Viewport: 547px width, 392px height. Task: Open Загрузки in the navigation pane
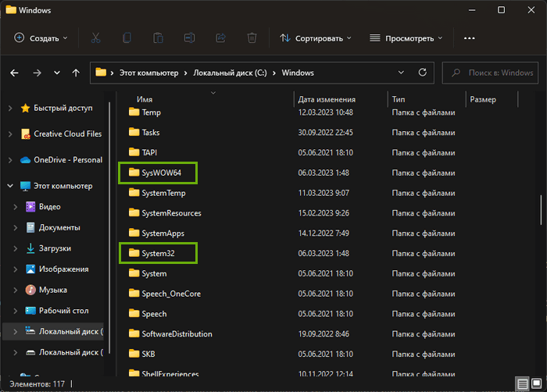[x=55, y=248]
